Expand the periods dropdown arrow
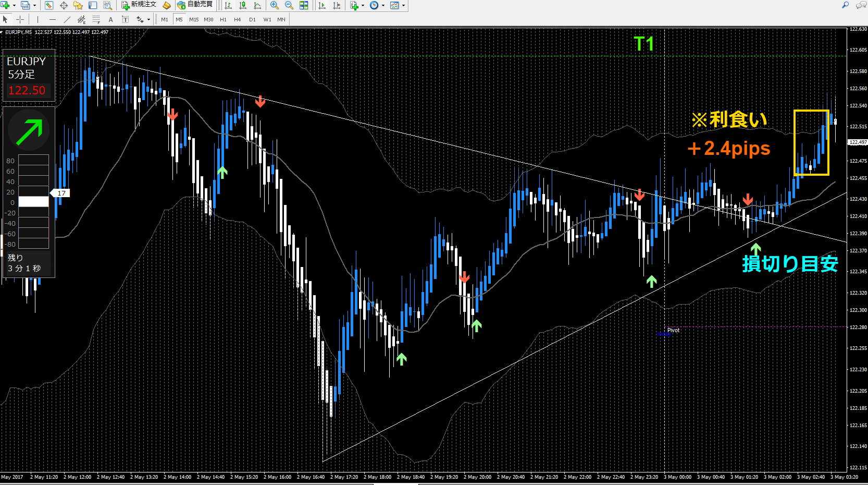 click(383, 5)
